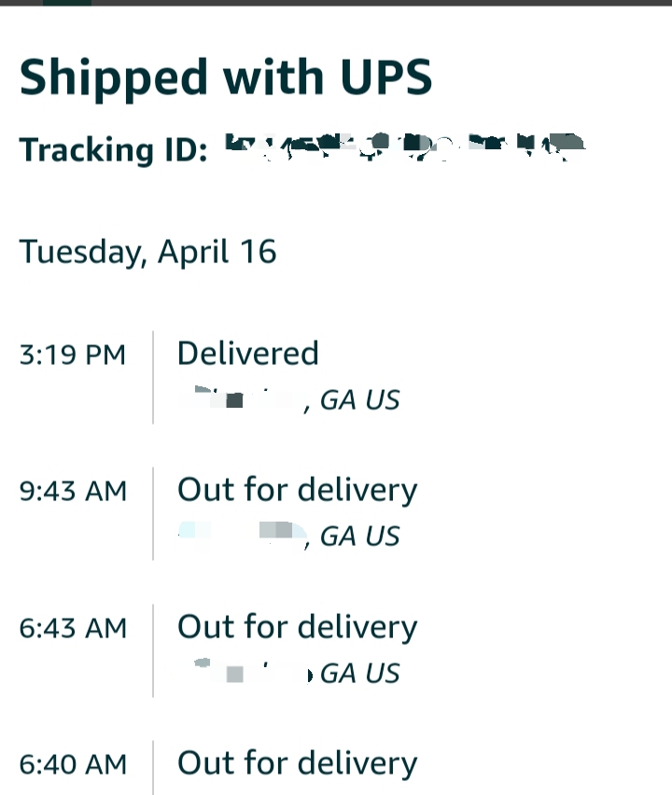Screen dimensions: 672x795
Task: Click the blurred city name for 9:43 AM
Action: [x=243, y=534]
